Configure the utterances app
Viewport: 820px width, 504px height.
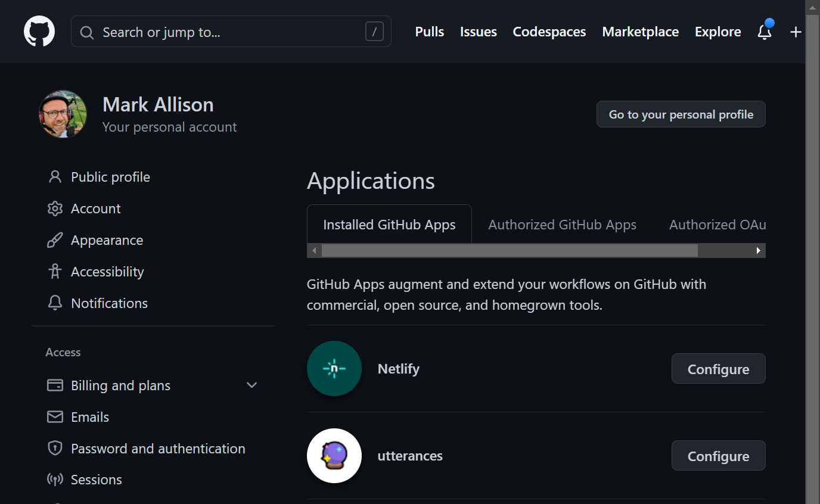[x=719, y=456]
